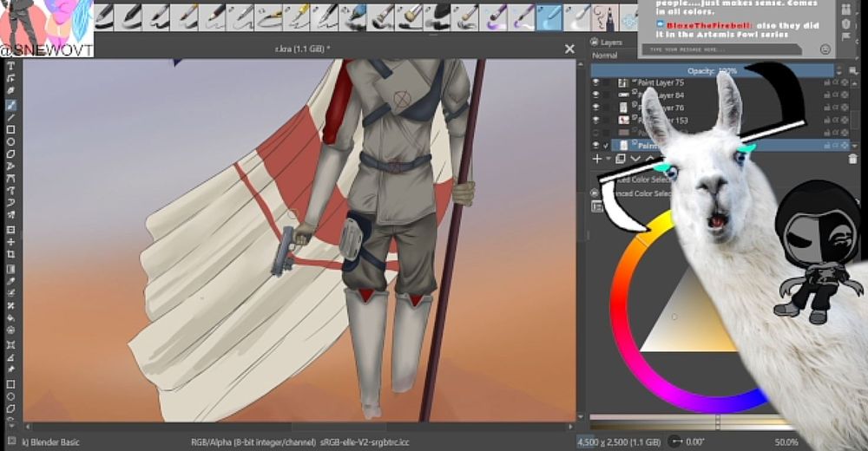This screenshot has height=451, width=868.
Task: Select the Rectangle shape tool
Action: click(x=10, y=129)
